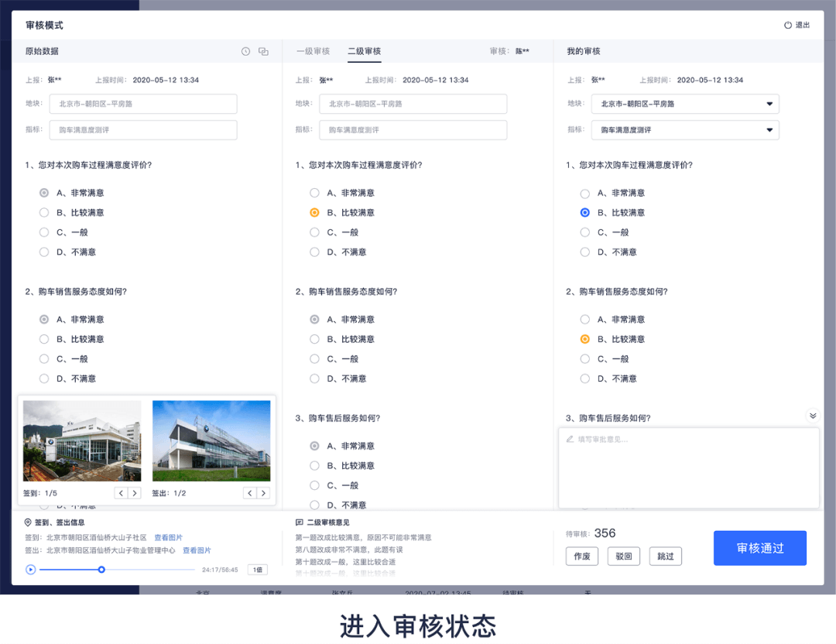
Task: Click the 我的审核 panel header
Action: [584, 51]
